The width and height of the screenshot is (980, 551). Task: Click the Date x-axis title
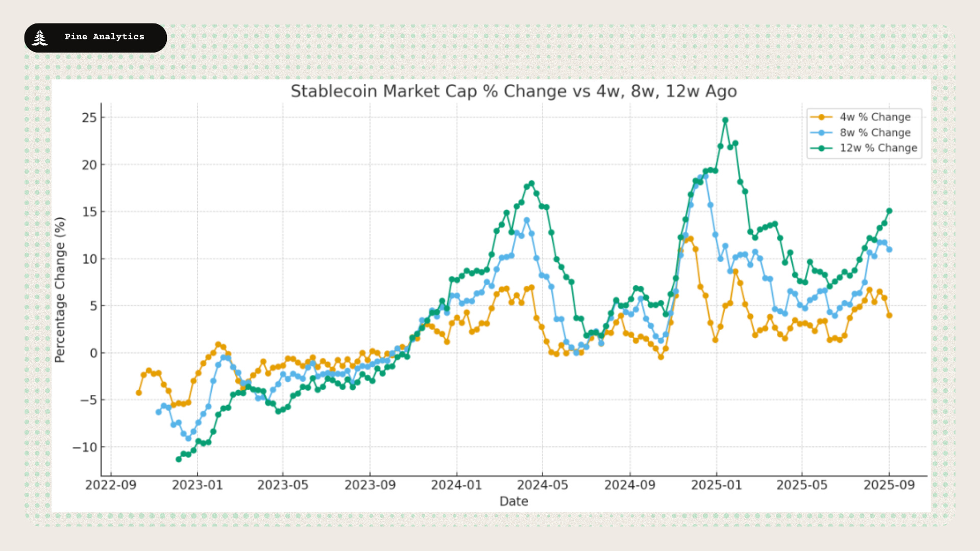pos(513,502)
